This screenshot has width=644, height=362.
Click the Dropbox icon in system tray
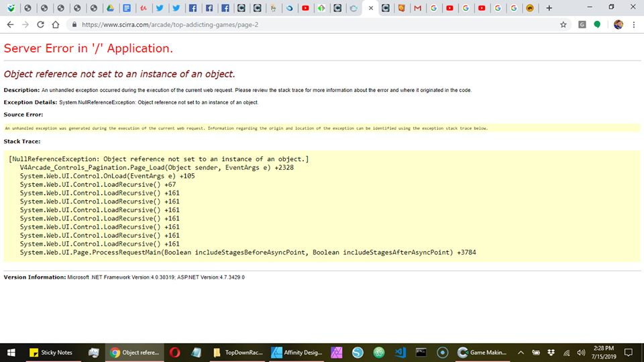tap(551, 352)
